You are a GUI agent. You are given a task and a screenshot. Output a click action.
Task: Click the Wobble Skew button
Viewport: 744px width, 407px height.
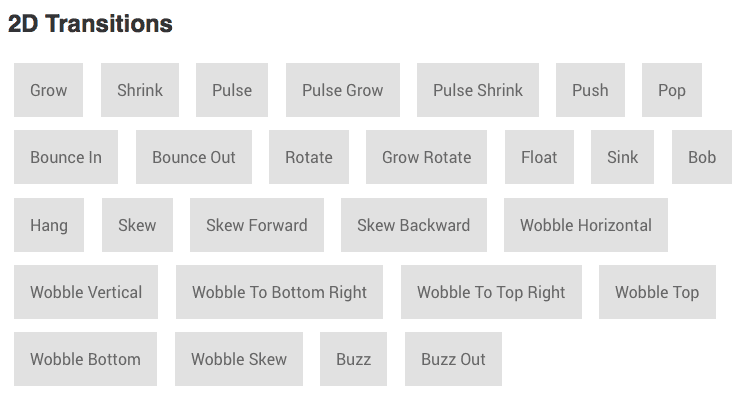pyautogui.click(x=238, y=359)
